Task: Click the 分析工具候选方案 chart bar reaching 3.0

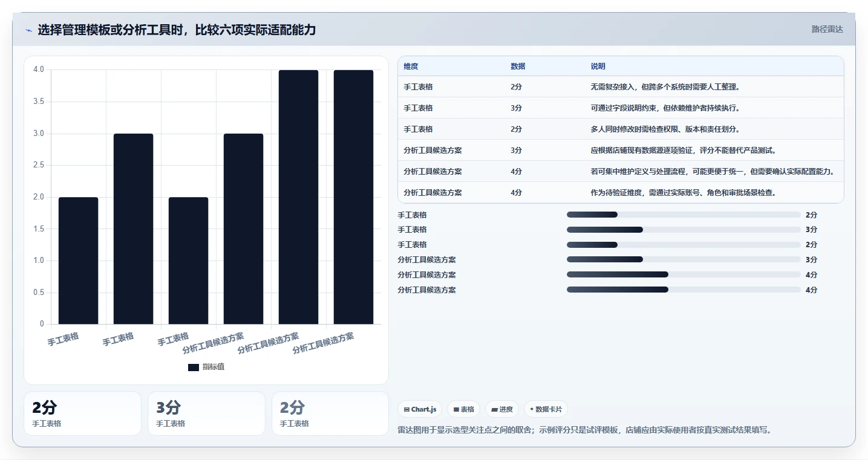Action: click(x=244, y=228)
